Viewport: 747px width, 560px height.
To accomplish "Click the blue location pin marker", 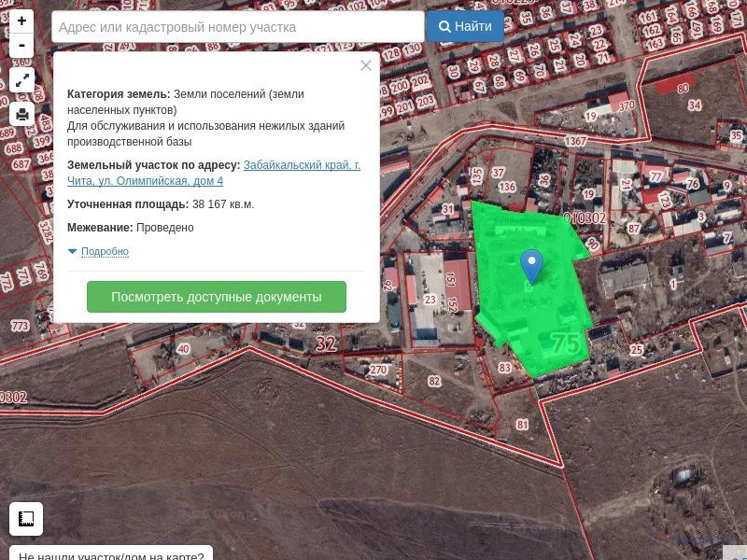I will pos(531,266).
